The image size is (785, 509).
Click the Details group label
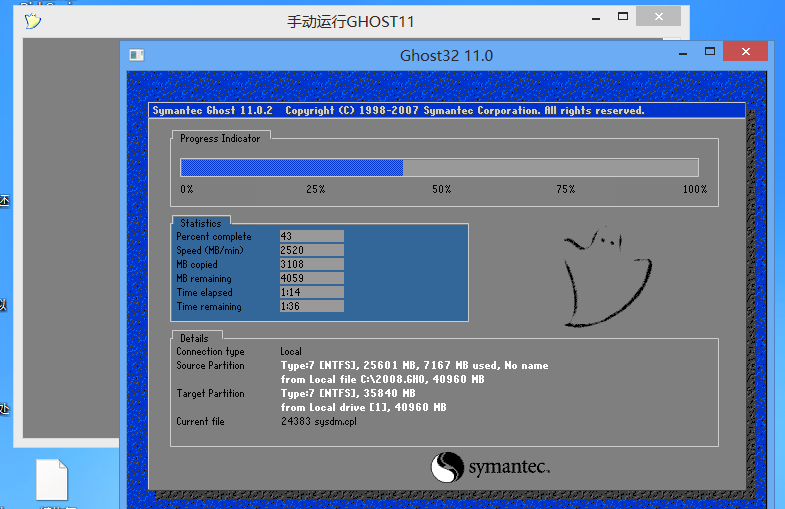point(194,338)
